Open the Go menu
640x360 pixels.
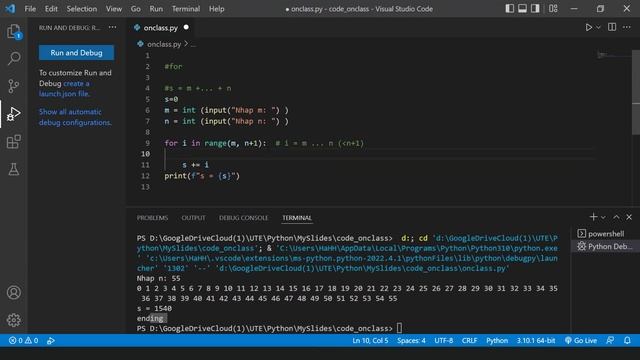[x=136, y=9]
